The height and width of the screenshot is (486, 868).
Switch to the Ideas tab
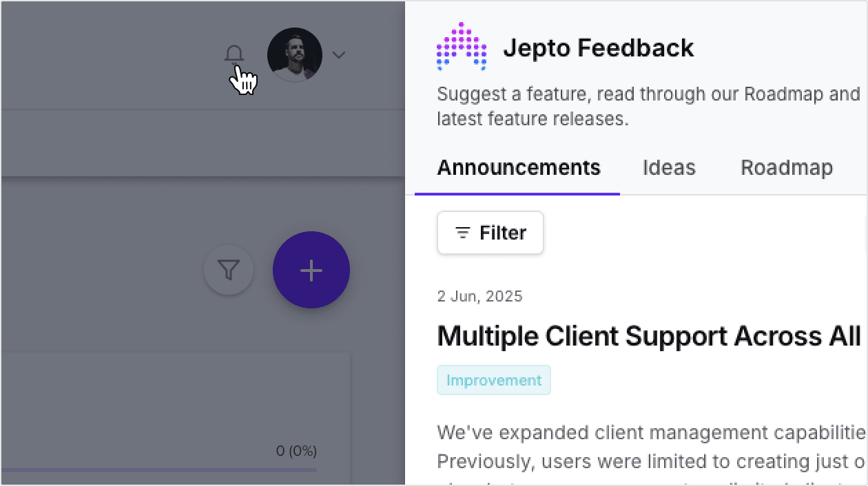(x=668, y=167)
